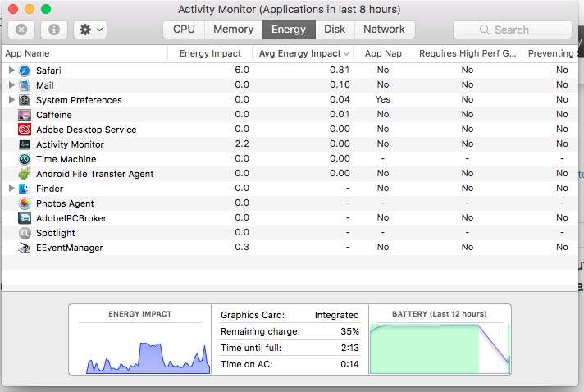Click the Safari compass icon
The height and width of the screenshot is (392, 584).
point(25,71)
